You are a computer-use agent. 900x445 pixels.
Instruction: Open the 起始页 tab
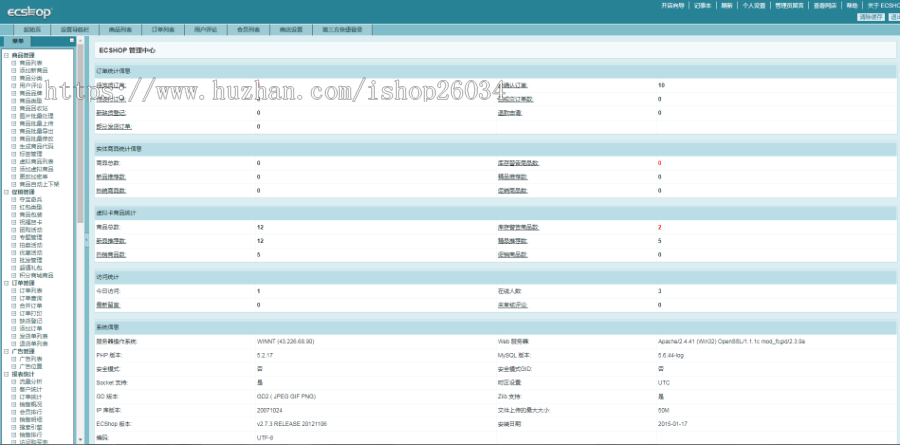32,30
